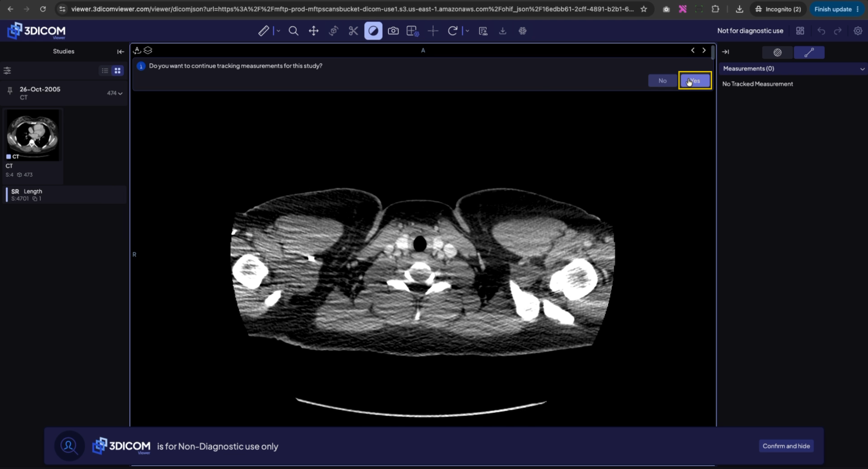Collapse the 26-Oct-2005 CT study chevron
The width and height of the screenshot is (868, 469).
click(120, 94)
